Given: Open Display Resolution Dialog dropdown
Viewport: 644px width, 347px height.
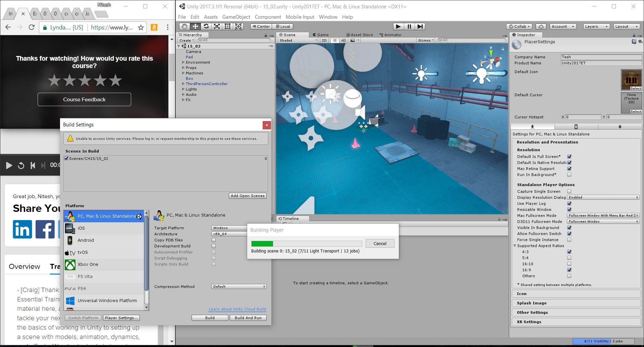Looking at the screenshot, I should (603, 197).
